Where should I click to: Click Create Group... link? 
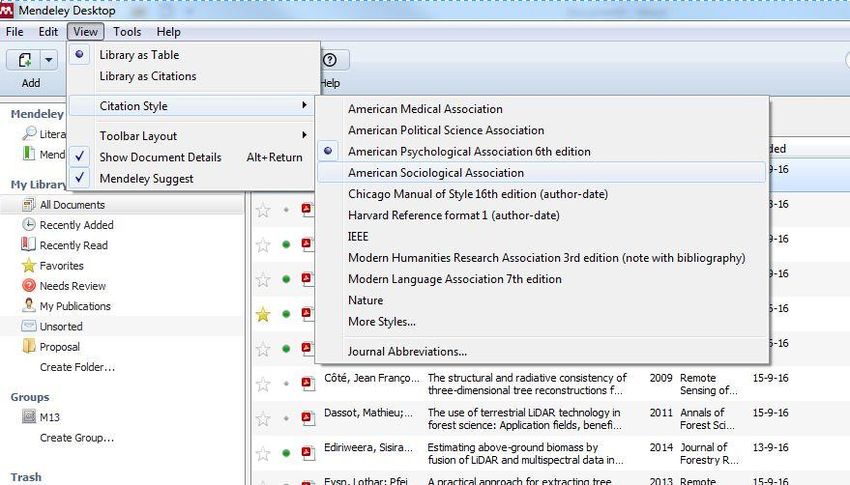[x=76, y=437]
